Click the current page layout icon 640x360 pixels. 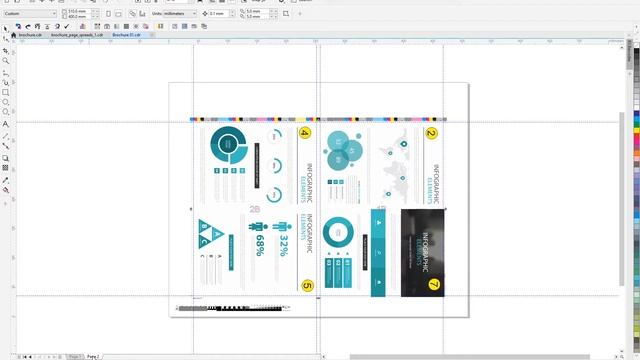142,14
